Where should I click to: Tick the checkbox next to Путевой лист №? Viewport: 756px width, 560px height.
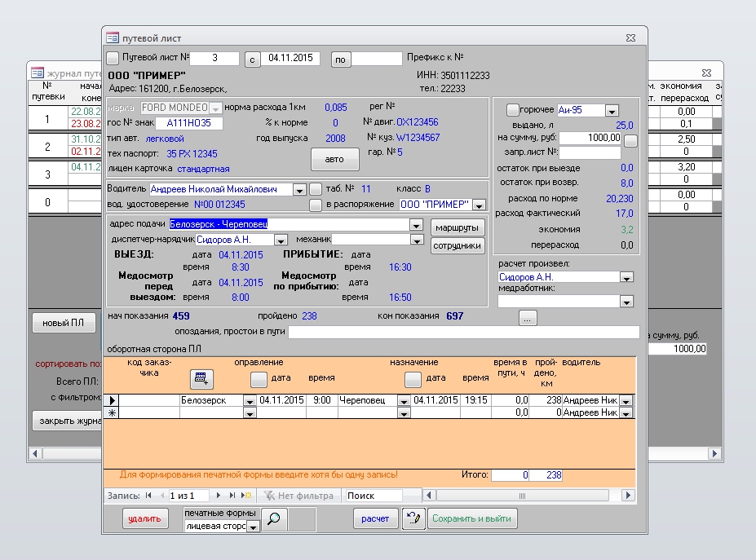(113, 58)
